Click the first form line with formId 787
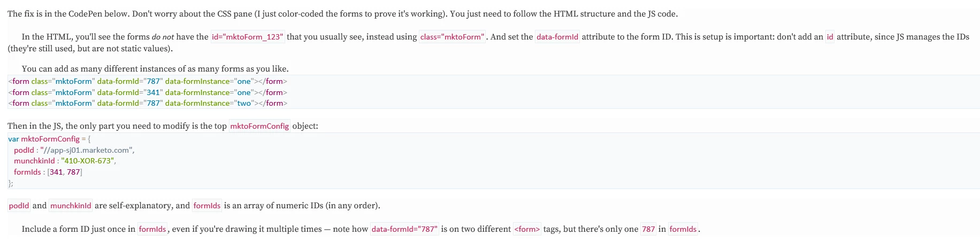 148,81
